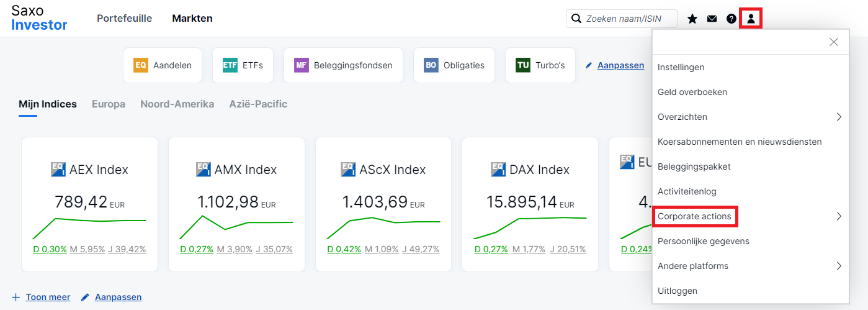Open the user profile icon menu

click(x=751, y=19)
